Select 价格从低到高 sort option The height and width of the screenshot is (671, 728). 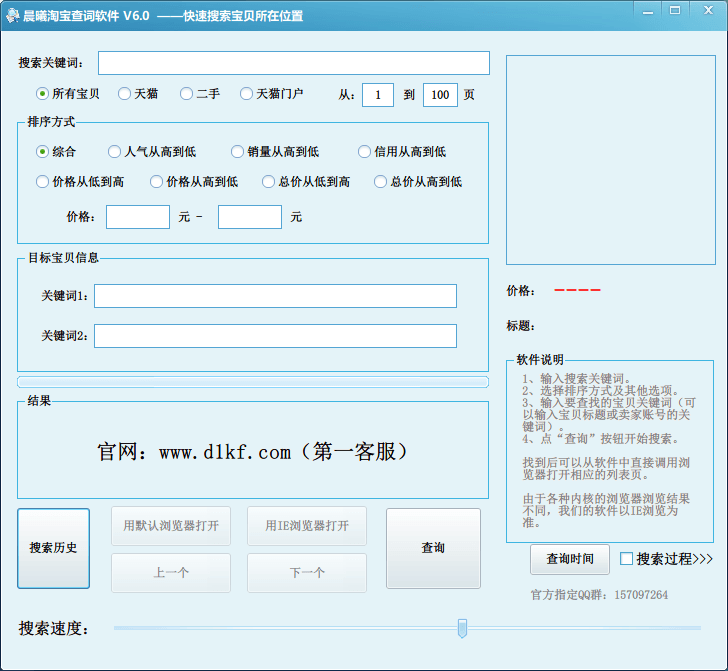[42, 182]
